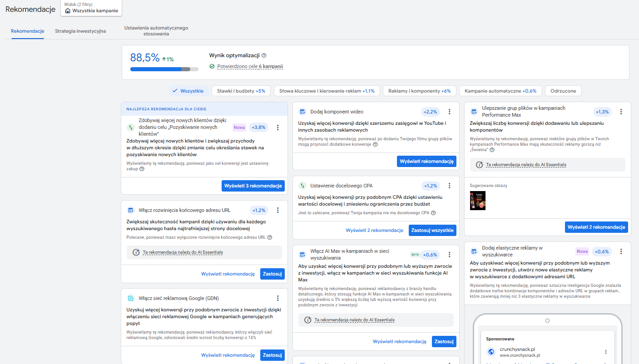Open three-dot menu on 'Dodaj komponent wideo' card

pos(449,112)
